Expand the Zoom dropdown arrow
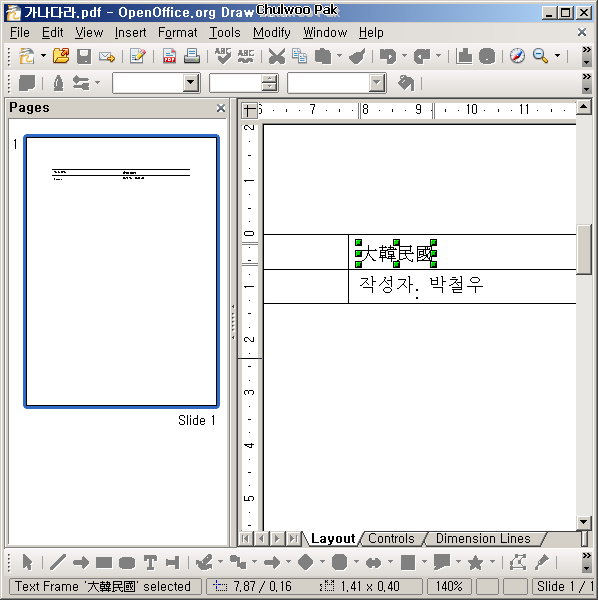This screenshot has width=598, height=600. click(557, 56)
